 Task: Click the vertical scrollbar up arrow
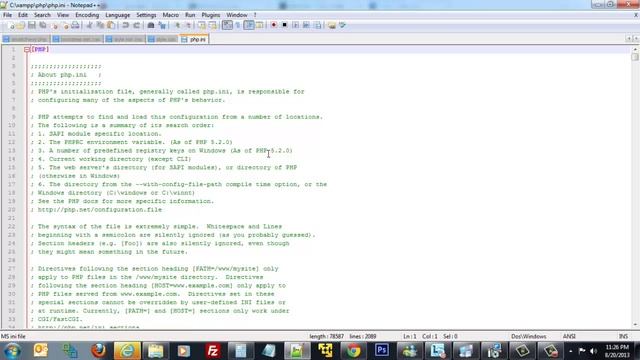click(635, 49)
